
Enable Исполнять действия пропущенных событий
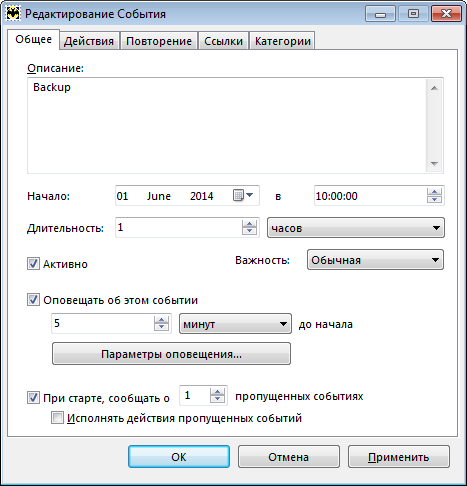click(57, 418)
